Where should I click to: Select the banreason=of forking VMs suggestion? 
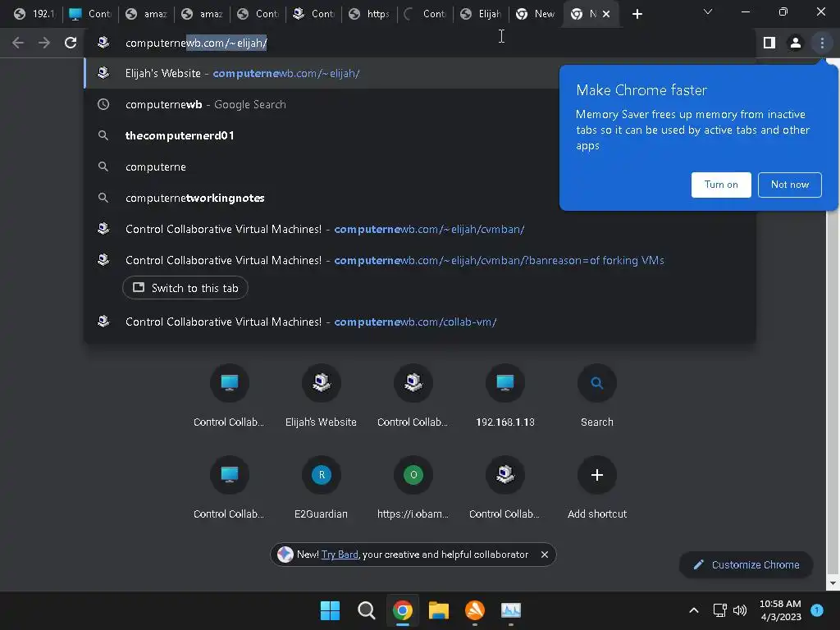pos(420,260)
